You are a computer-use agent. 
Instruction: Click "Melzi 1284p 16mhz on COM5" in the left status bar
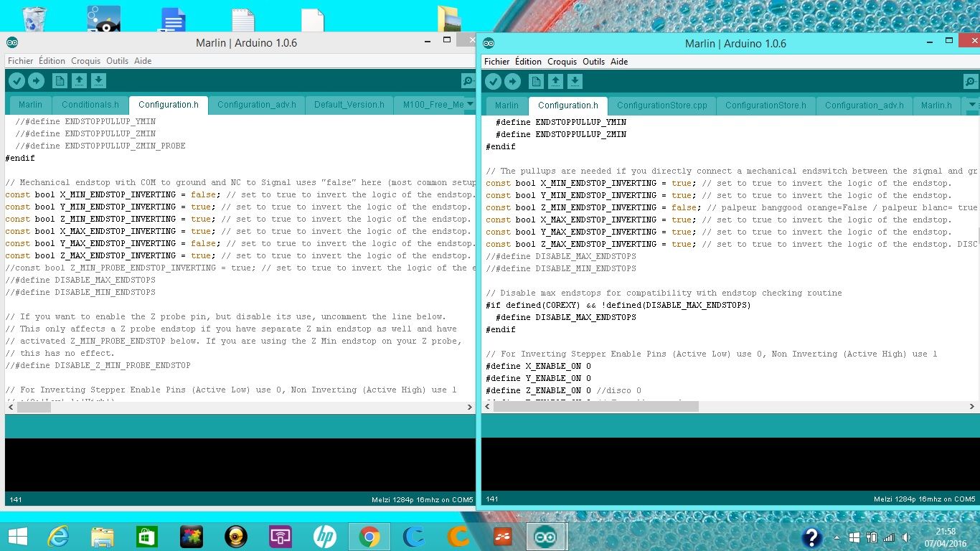(422, 499)
